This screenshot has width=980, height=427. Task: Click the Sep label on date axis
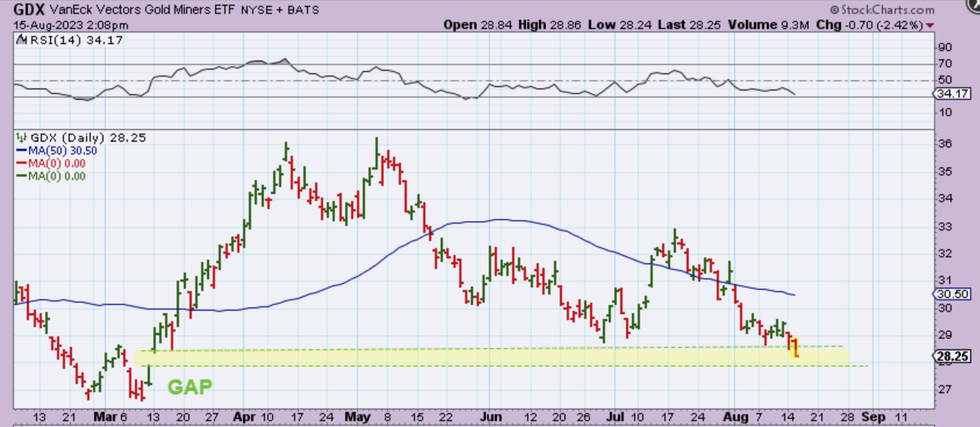pos(872,417)
